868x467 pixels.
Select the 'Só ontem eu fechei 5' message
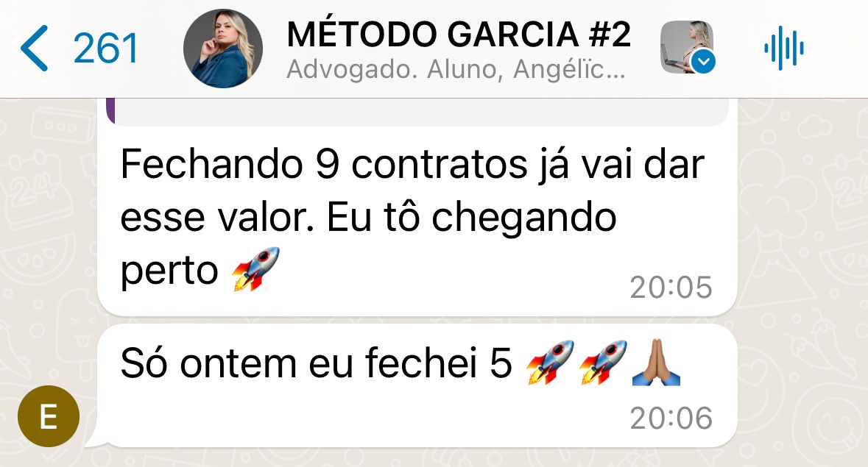click(417, 386)
